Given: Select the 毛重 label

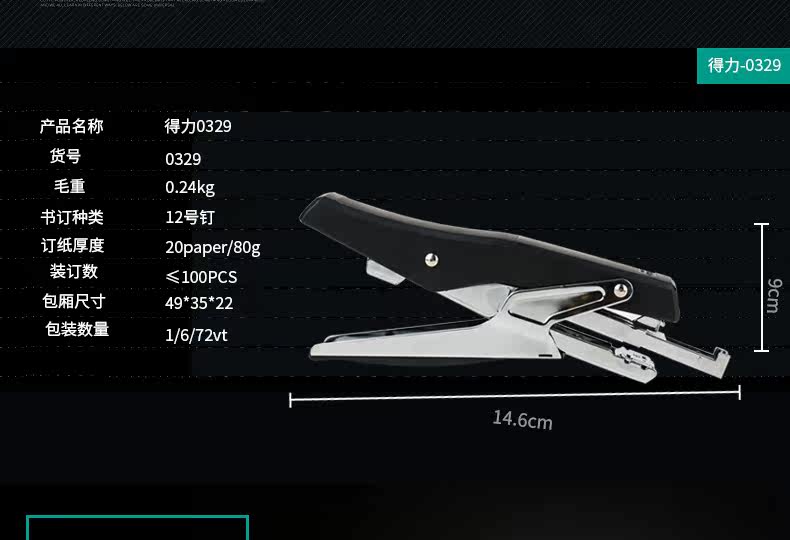Looking at the screenshot, I should [70, 186].
